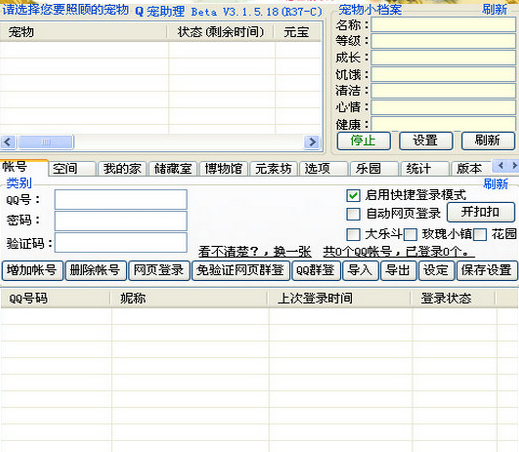Click the 设定 button
Image resolution: width=519 pixels, height=452 pixels.
pos(437,270)
